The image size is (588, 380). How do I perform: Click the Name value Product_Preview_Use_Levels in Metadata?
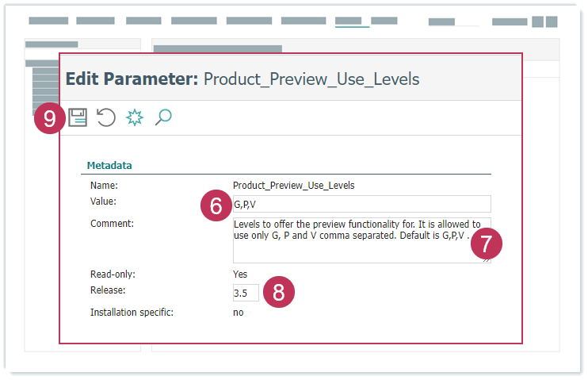tap(293, 186)
